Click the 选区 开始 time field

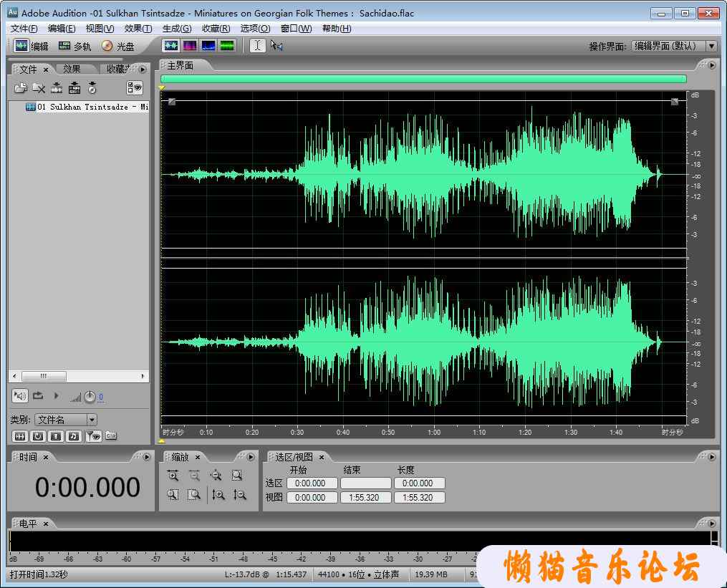312,483
